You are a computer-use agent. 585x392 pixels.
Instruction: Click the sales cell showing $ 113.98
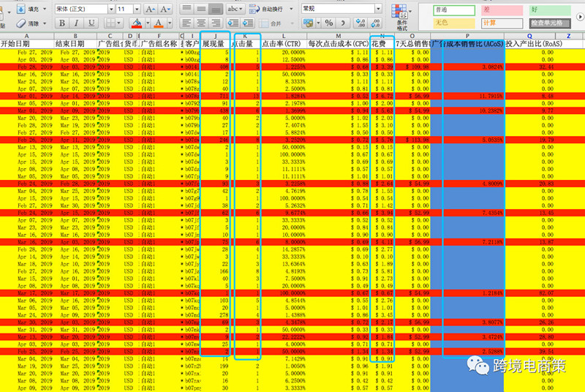(412, 140)
